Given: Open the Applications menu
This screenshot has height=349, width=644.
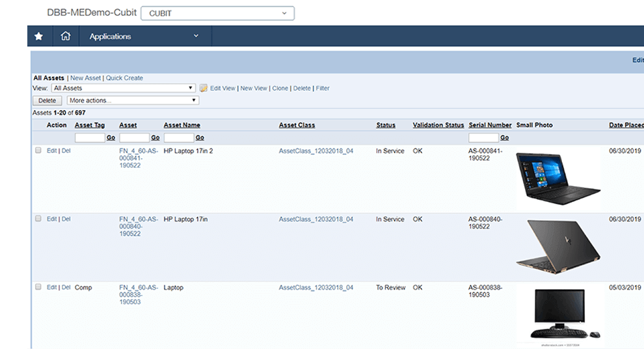Looking at the screenshot, I should pos(144,36).
